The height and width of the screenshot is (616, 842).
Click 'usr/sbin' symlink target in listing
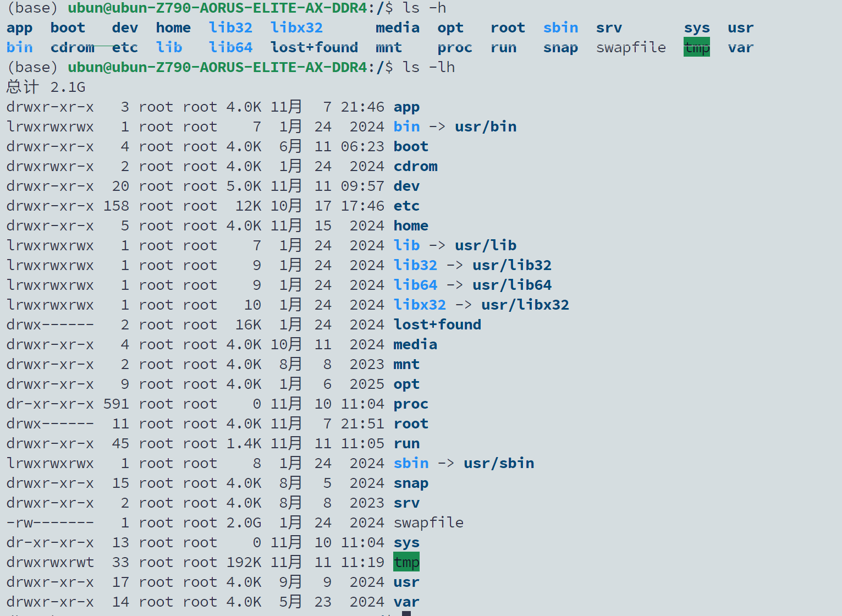pyautogui.click(x=499, y=463)
